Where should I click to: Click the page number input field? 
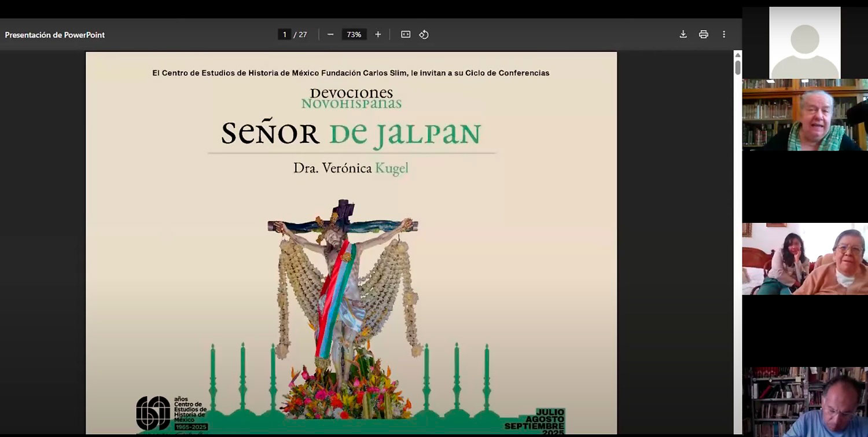pyautogui.click(x=284, y=35)
